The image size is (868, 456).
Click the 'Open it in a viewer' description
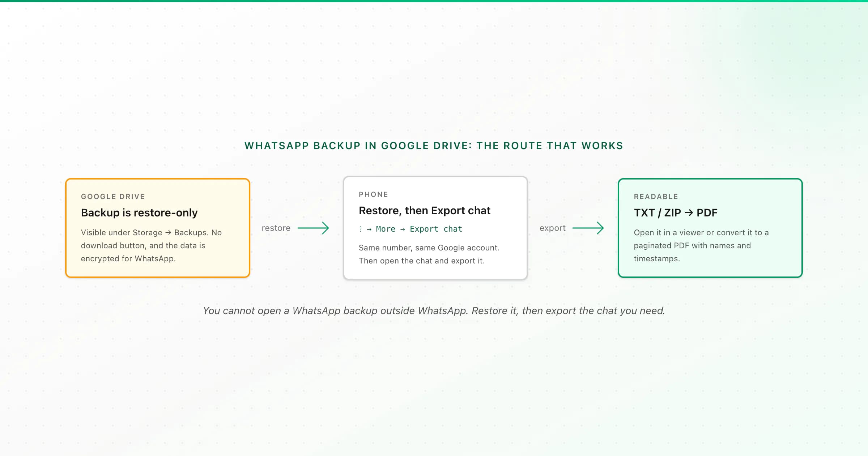pyautogui.click(x=701, y=245)
